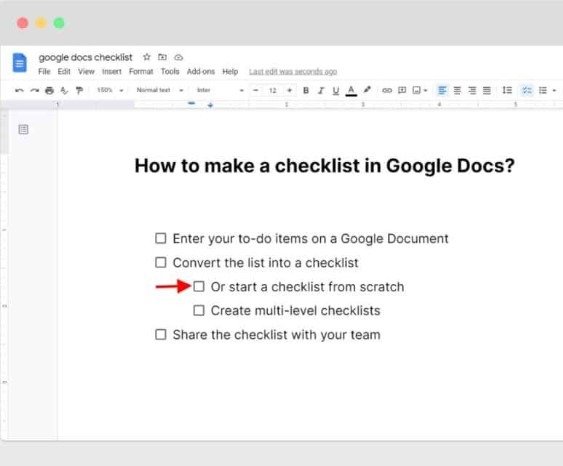Click the Redo arrow
Screen dimensions: 563x466
(x=34, y=90)
